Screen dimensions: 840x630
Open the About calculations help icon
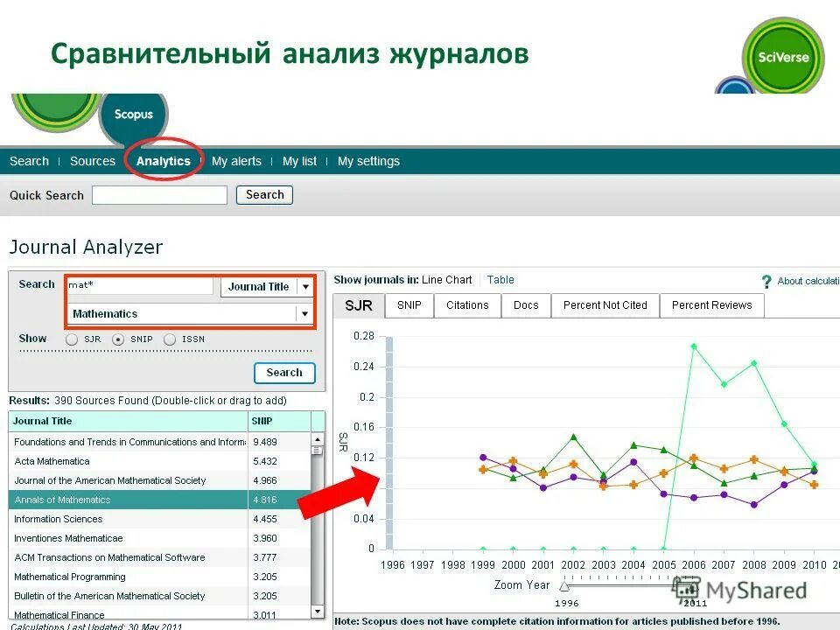(766, 281)
